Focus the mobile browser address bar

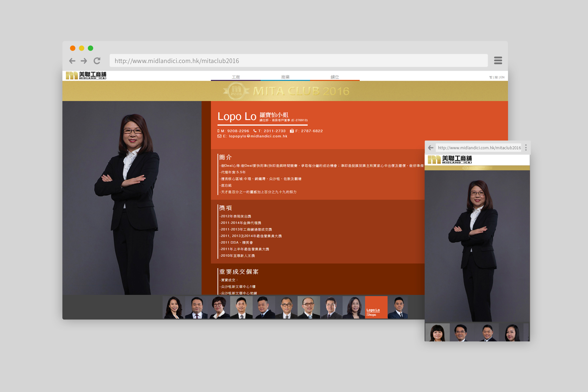click(x=479, y=148)
